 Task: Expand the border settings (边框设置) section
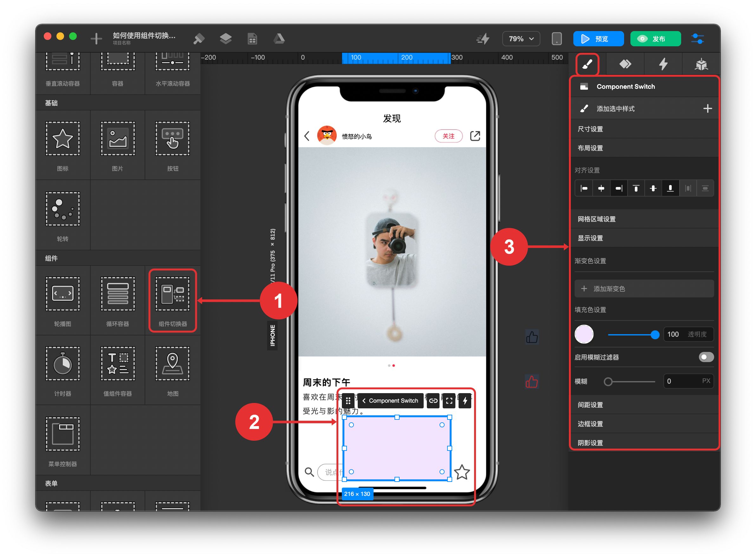coord(590,424)
